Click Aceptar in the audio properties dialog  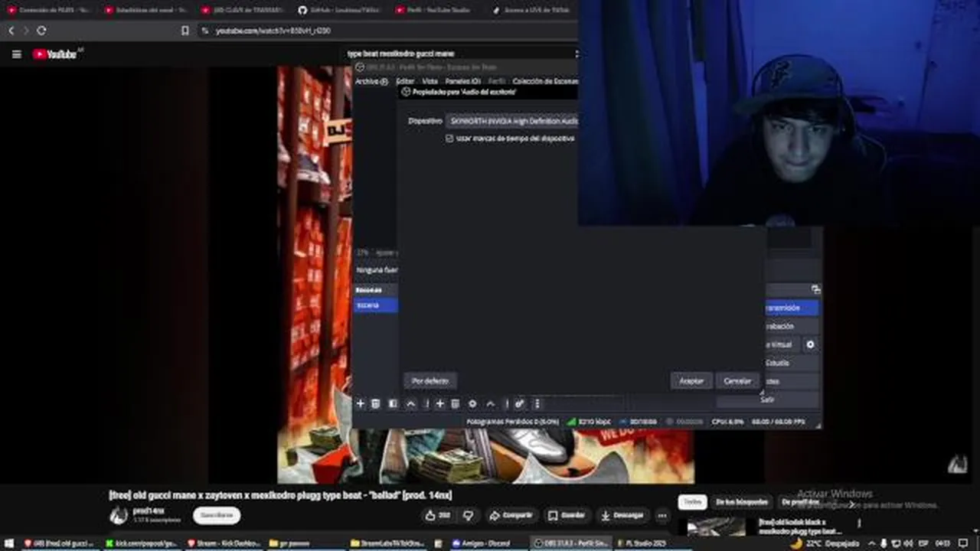[x=691, y=380]
